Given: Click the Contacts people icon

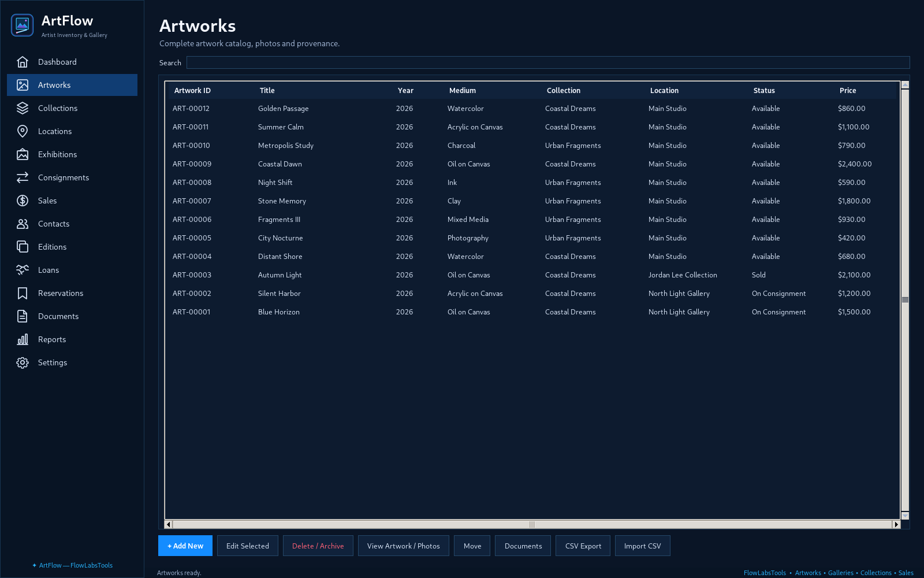Looking at the screenshot, I should 23,224.
